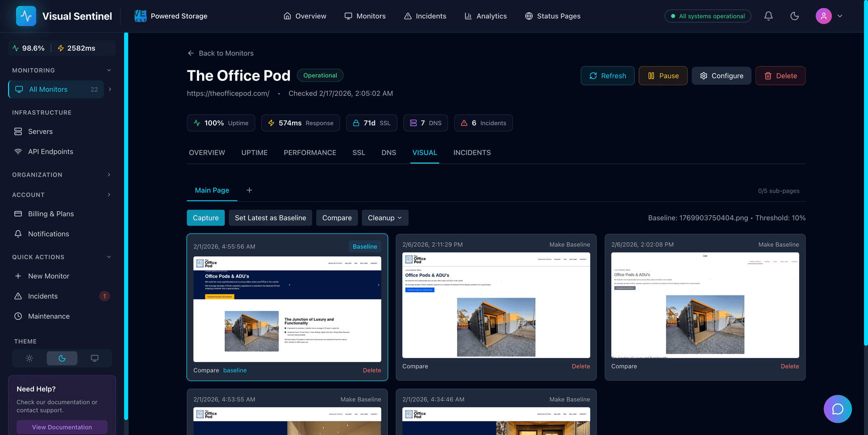Open the support chat bubble
This screenshot has width=868, height=435.
(838, 409)
